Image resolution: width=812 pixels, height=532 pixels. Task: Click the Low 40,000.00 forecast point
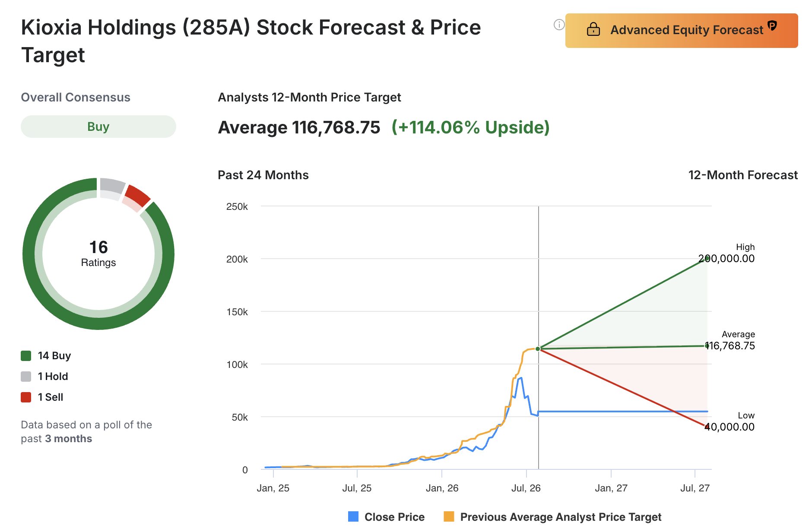[x=707, y=427]
